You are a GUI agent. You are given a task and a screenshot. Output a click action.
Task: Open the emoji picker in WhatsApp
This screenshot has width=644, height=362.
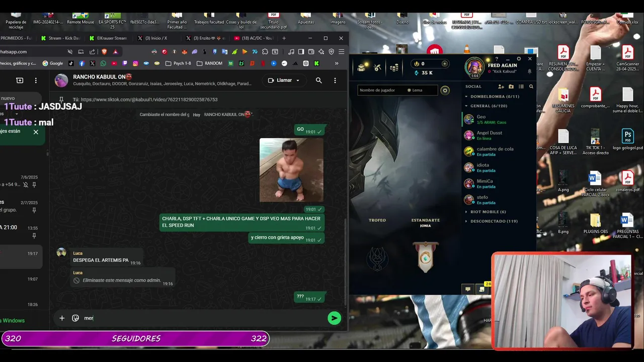point(75,318)
